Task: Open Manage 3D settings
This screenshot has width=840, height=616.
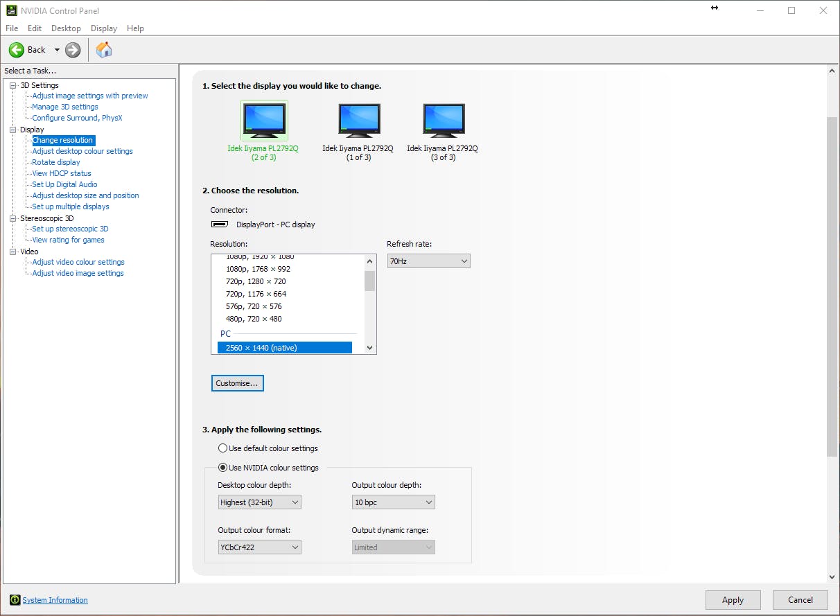Action: point(65,107)
